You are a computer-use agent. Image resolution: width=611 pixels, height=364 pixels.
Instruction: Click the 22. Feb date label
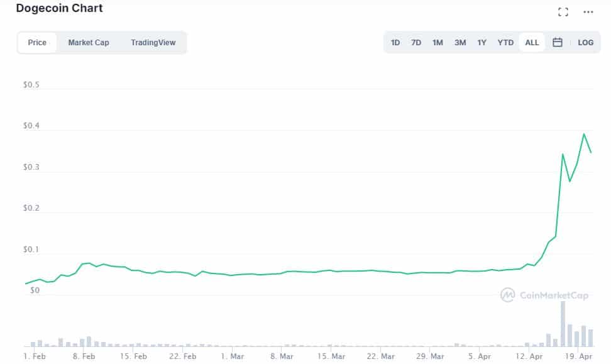[x=183, y=356]
